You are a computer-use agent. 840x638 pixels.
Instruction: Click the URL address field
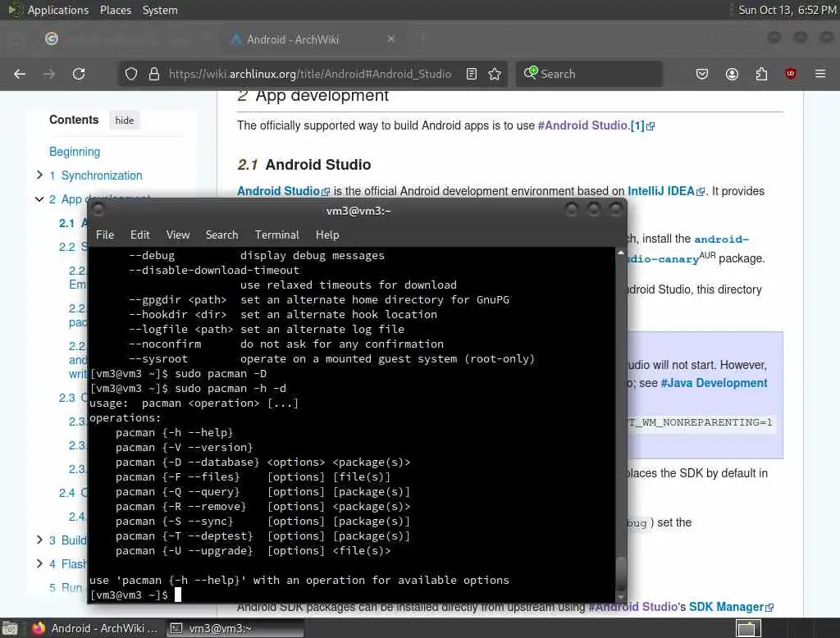tap(311, 74)
